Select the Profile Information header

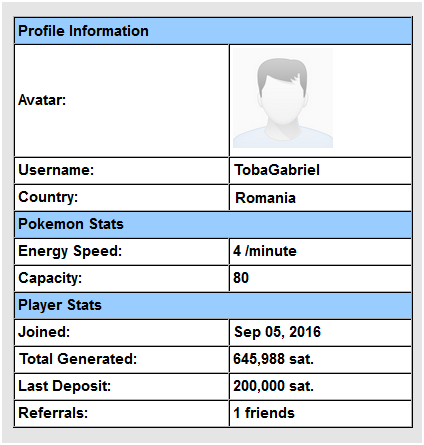pyautogui.click(x=213, y=31)
